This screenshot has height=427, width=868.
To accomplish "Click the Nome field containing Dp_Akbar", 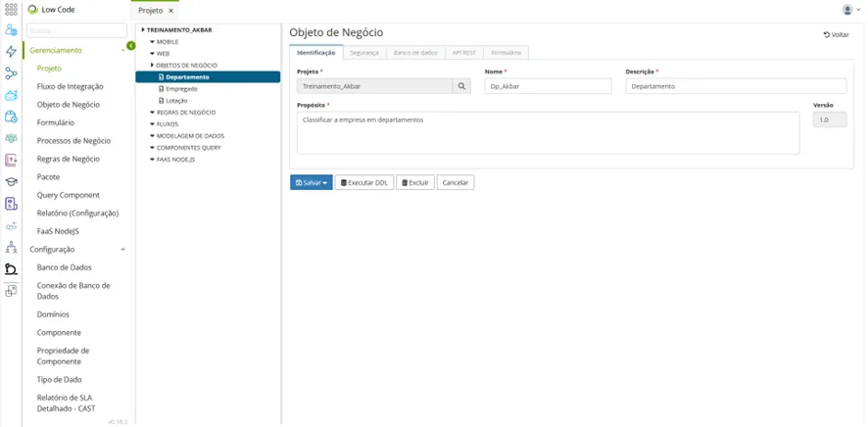I will [548, 86].
